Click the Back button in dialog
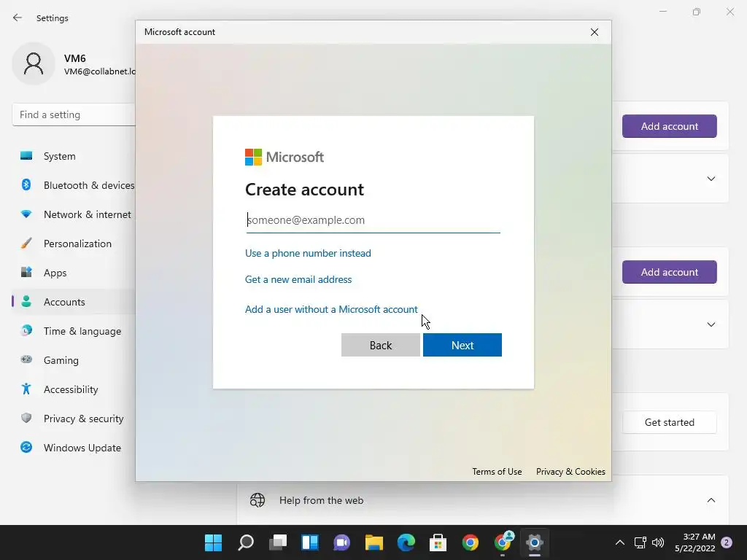747x560 pixels. [x=381, y=345]
